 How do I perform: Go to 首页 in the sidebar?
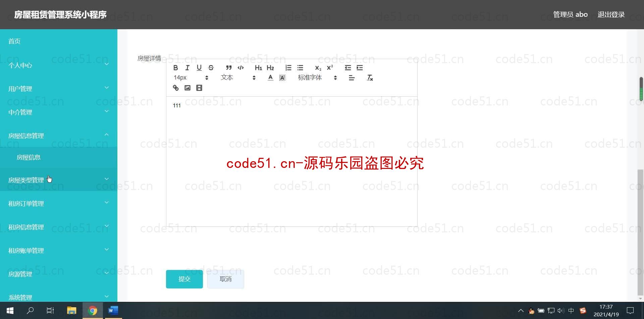pyautogui.click(x=59, y=41)
